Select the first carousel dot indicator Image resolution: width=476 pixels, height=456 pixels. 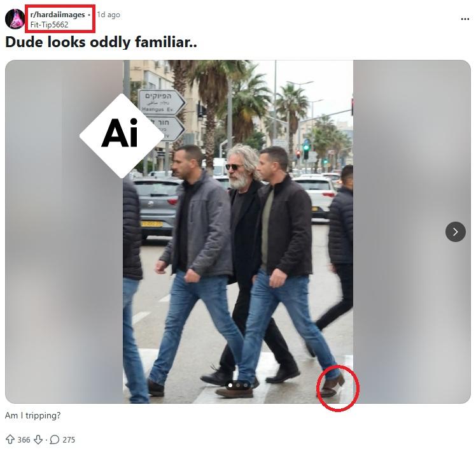click(230, 385)
